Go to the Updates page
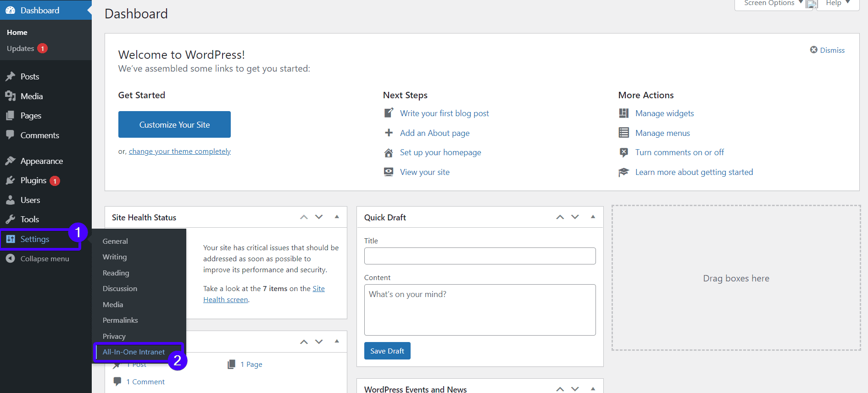Viewport: 868px width, 393px height. click(x=21, y=48)
